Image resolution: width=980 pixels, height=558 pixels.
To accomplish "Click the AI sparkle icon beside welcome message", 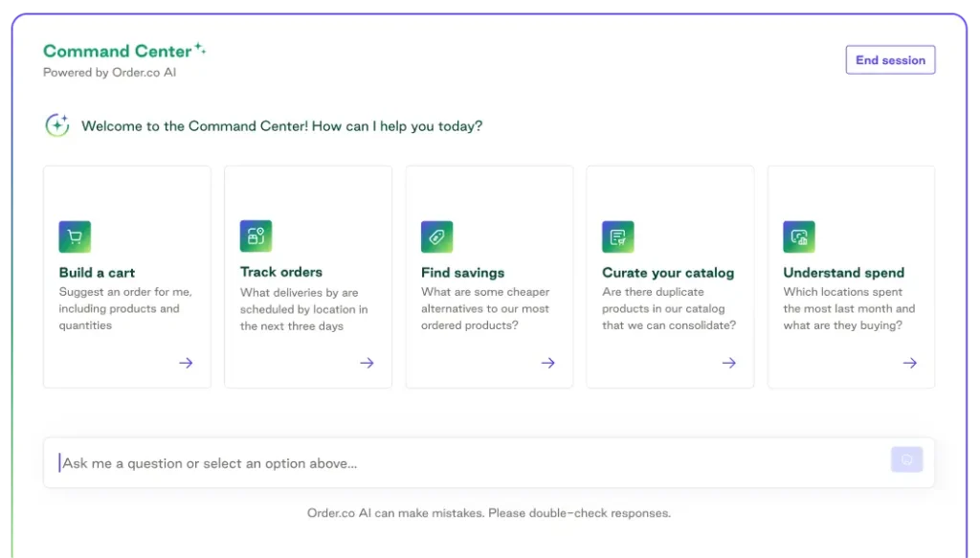I will point(57,125).
